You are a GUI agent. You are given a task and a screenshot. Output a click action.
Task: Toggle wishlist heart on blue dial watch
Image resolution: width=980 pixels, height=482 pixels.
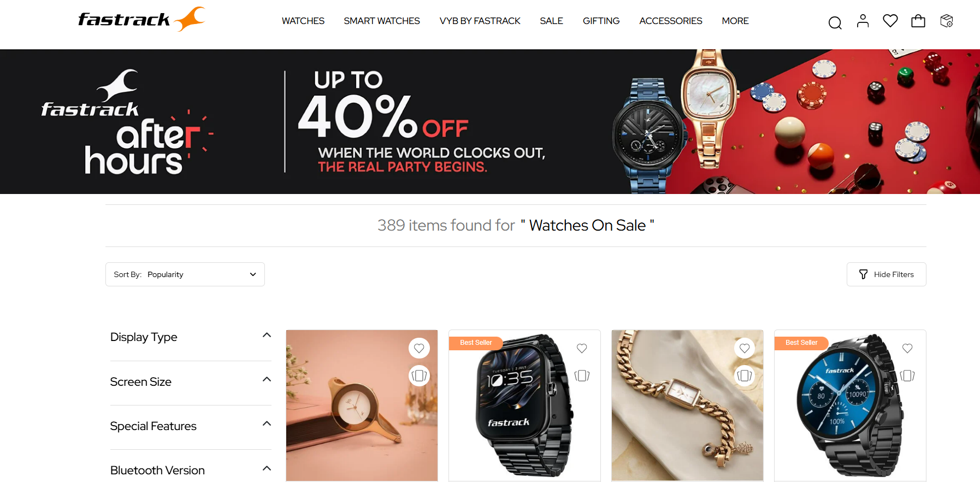click(x=907, y=348)
